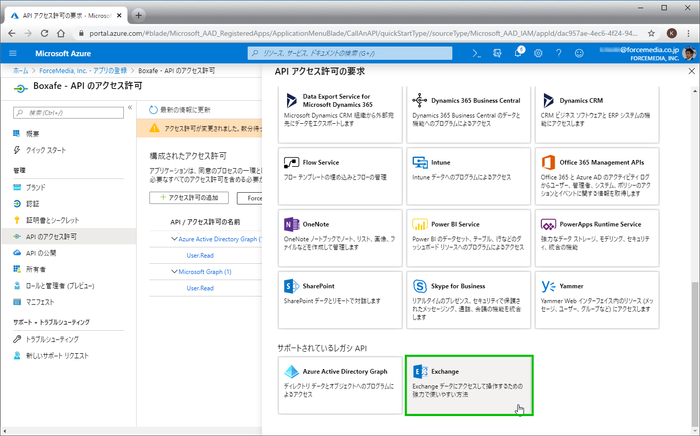Select the Azure Active Directory Graph legacy card
The image size is (700, 436).
(x=340, y=385)
